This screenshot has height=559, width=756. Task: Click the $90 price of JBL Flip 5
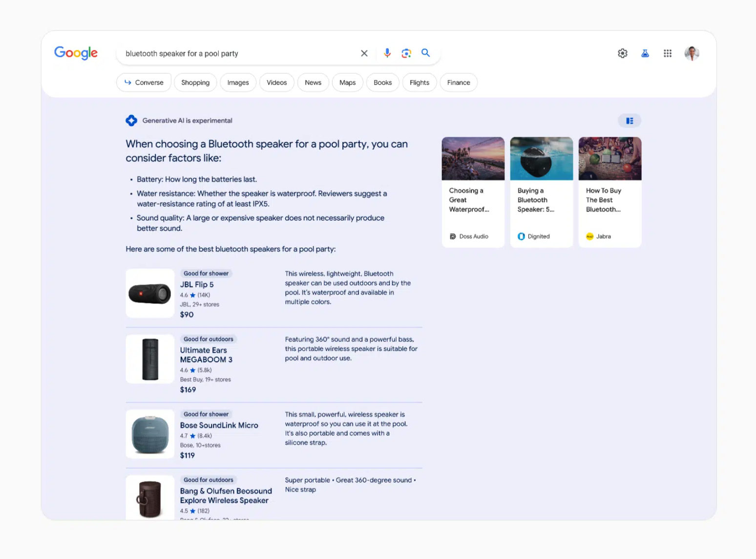point(187,315)
